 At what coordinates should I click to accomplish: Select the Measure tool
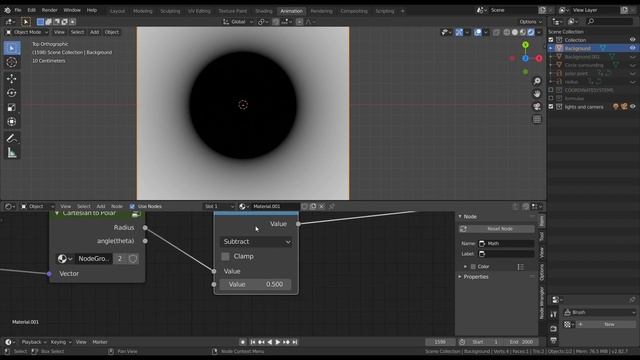tap(12, 153)
